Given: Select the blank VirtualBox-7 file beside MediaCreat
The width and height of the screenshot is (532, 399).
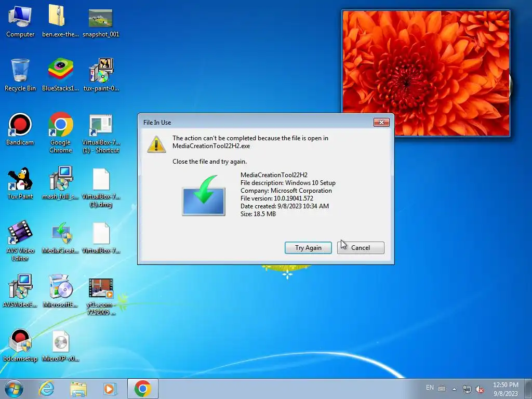Looking at the screenshot, I should click(101, 237).
